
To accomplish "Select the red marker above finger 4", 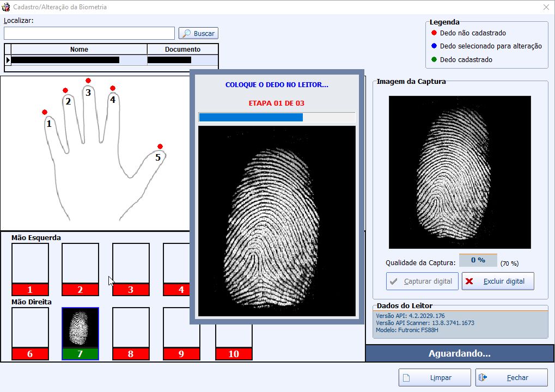I will [x=113, y=88].
